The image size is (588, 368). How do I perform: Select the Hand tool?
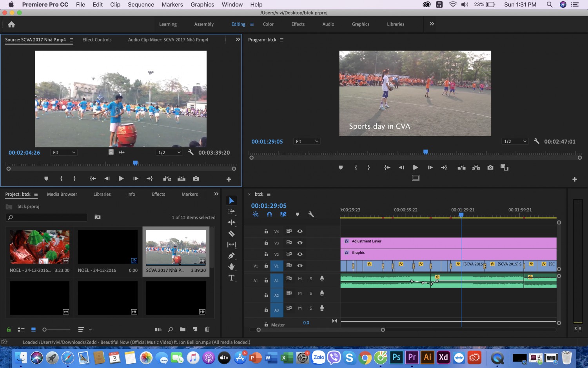coord(232,267)
